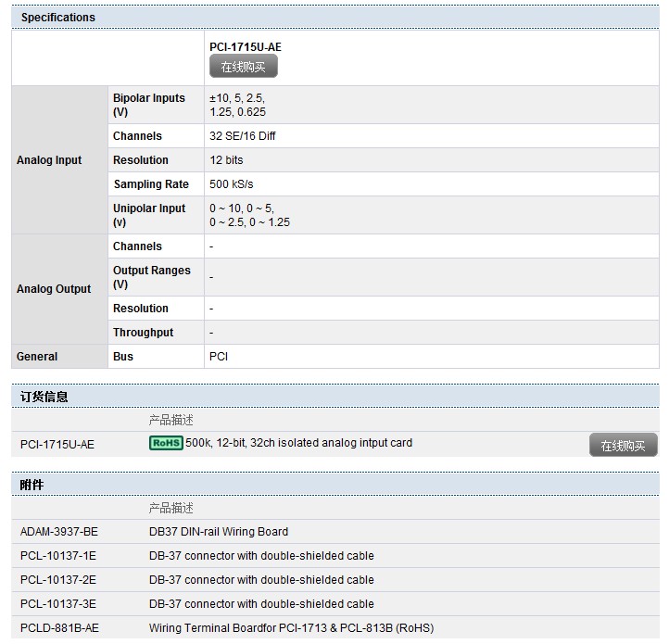The image size is (669, 644).
Task: Click the Wiring Terminal Board description
Action: 291,628
